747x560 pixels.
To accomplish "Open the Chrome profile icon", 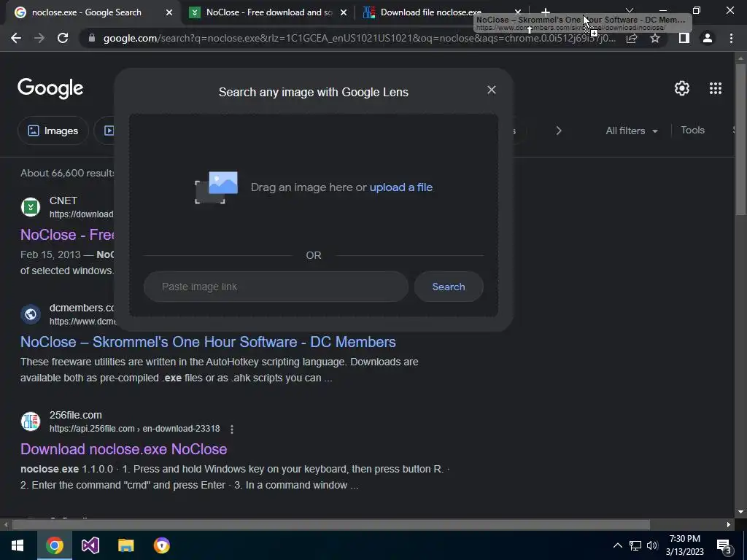I will 708,38.
